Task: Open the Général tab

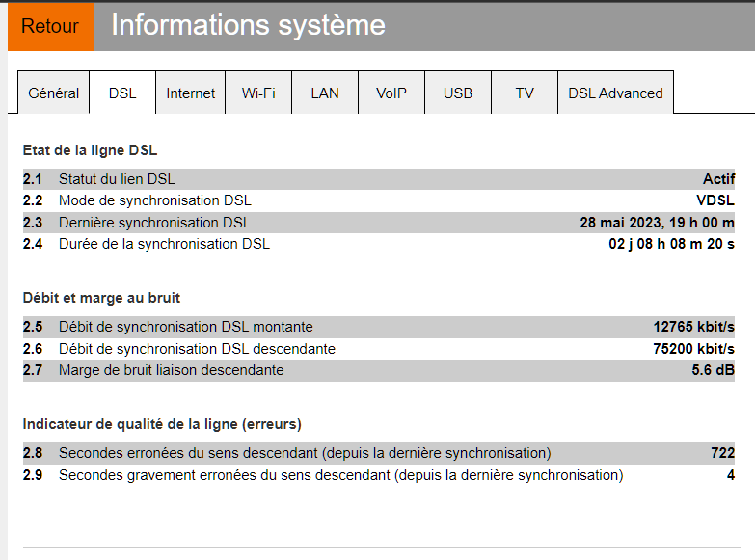Action: click(x=54, y=93)
